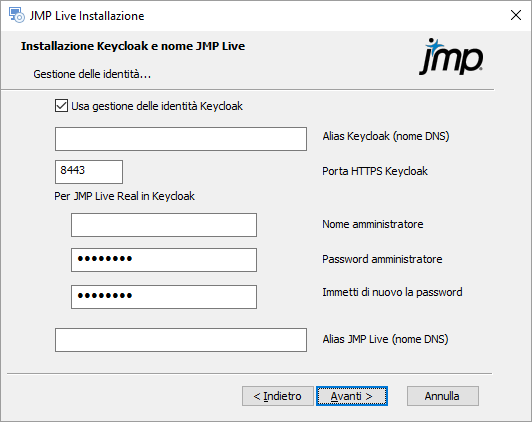Image resolution: width=532 pixels, height=422 pixels.
Task: Proceed with the Avanti button
Action: click(x=352, y=396)
